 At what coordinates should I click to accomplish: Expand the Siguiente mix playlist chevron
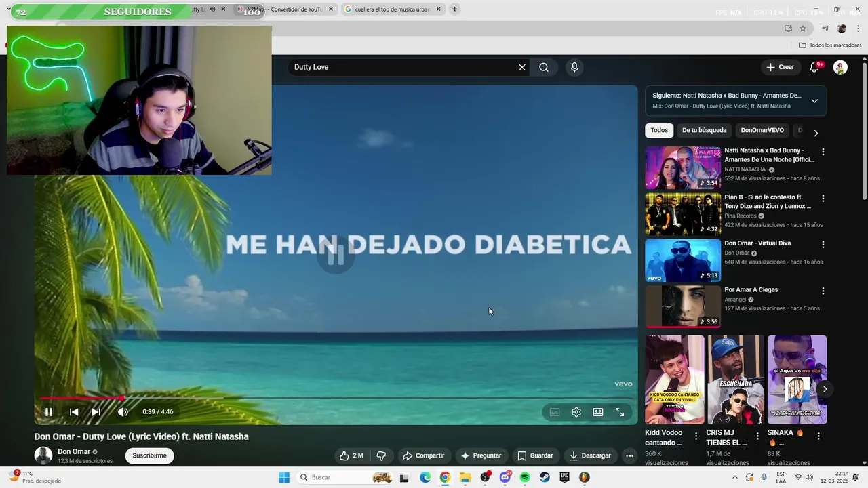coord(814,101)
